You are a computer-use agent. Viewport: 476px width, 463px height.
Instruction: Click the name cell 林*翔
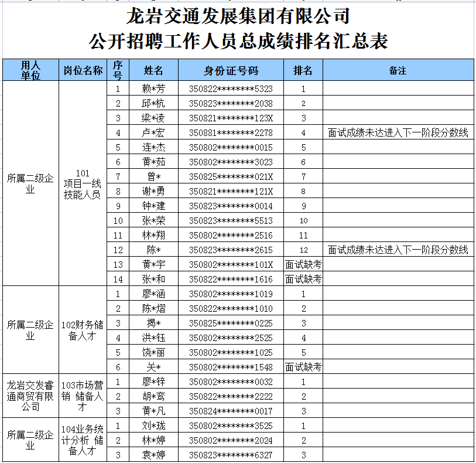pyautogui.click(x=153, y=235)
